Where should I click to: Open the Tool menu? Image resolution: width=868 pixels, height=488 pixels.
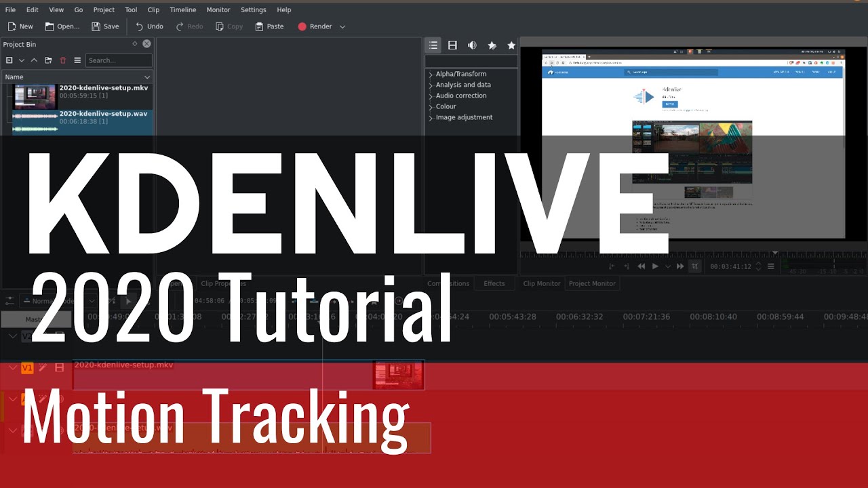(x=131, y=9)
